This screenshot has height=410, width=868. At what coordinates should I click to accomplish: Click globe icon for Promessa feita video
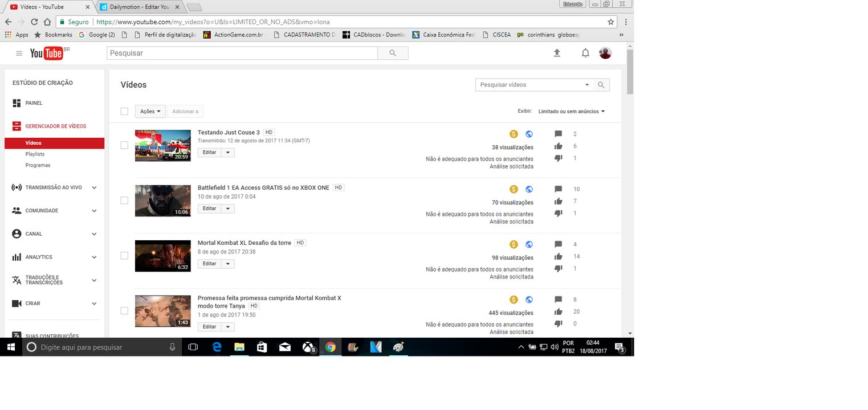(529, 300)
